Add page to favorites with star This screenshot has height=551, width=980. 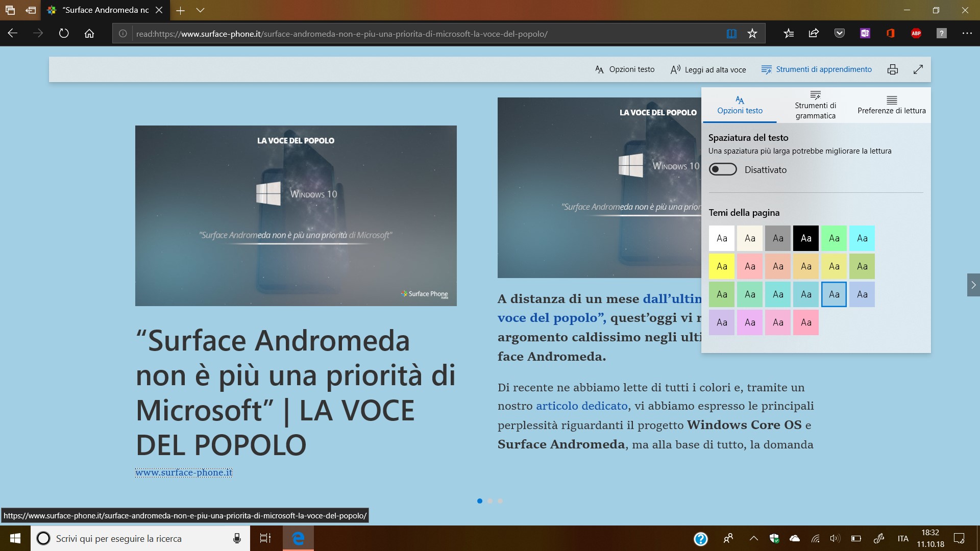click(x=752, y=34)
